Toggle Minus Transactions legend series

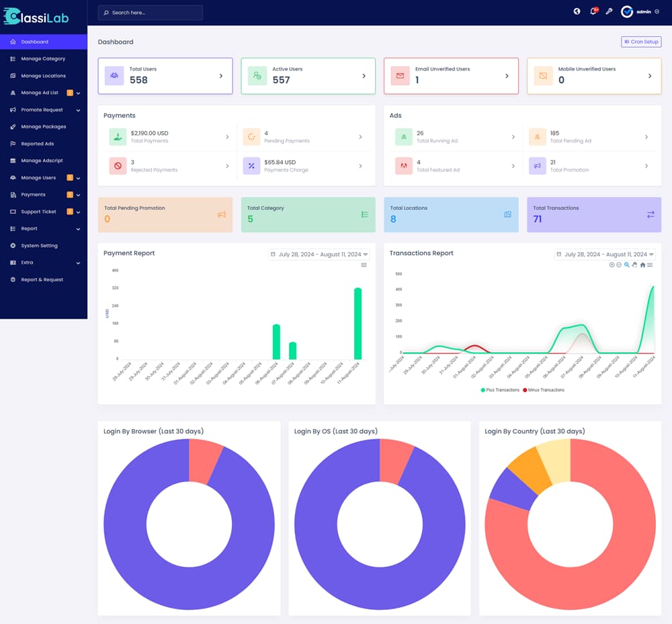[x=544, y=390]
